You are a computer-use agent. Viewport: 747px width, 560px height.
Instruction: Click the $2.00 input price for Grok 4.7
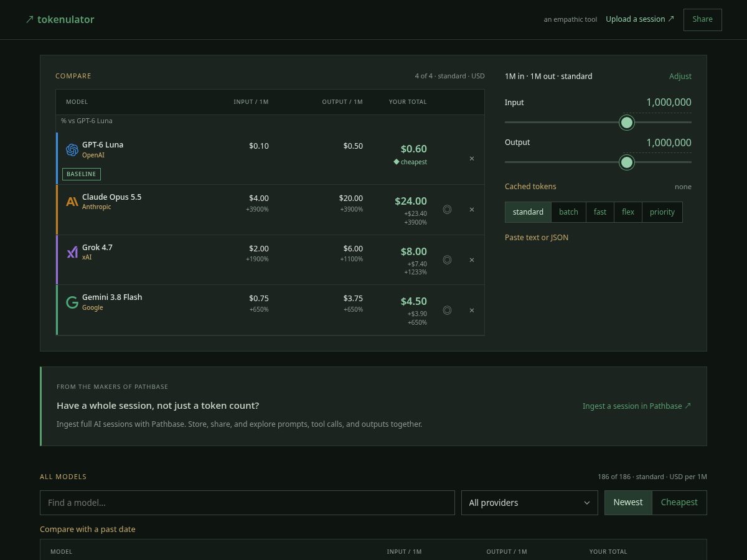click(x=259, y=249)
